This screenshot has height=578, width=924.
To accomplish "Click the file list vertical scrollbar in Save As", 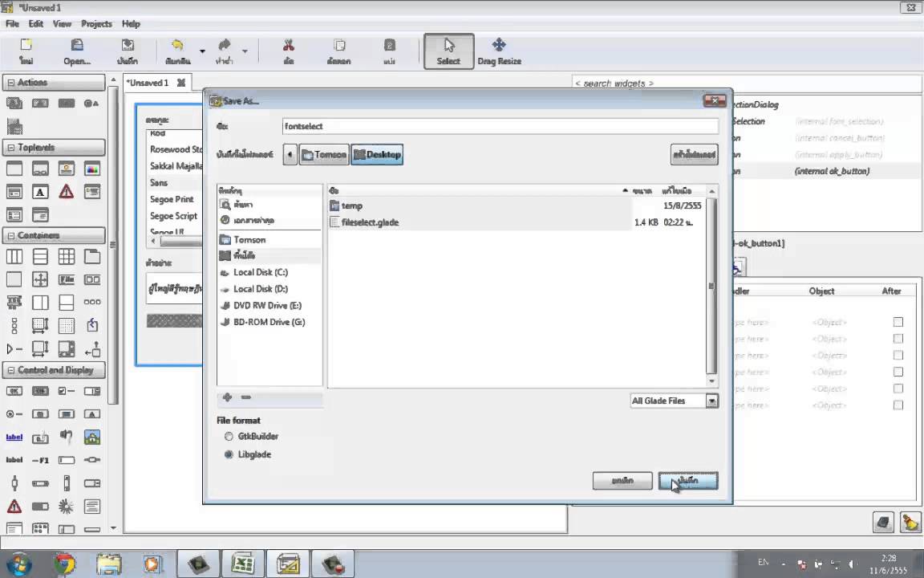I will coord(711,286).
